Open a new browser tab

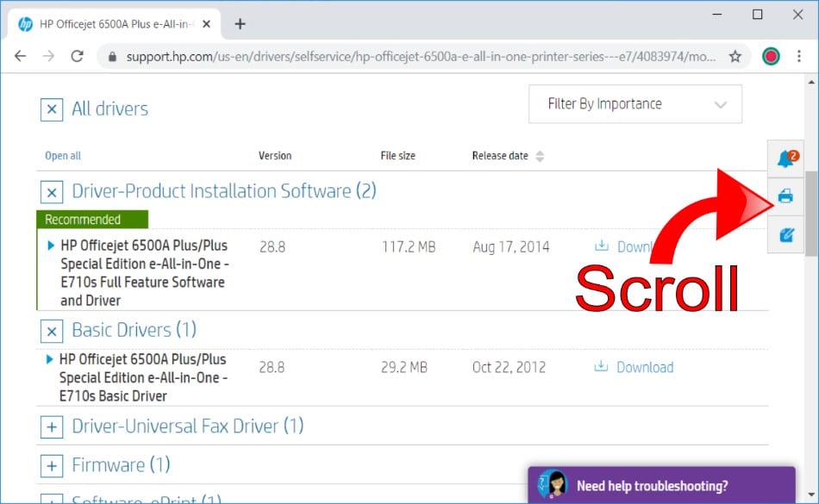click(x=240, y=23)
